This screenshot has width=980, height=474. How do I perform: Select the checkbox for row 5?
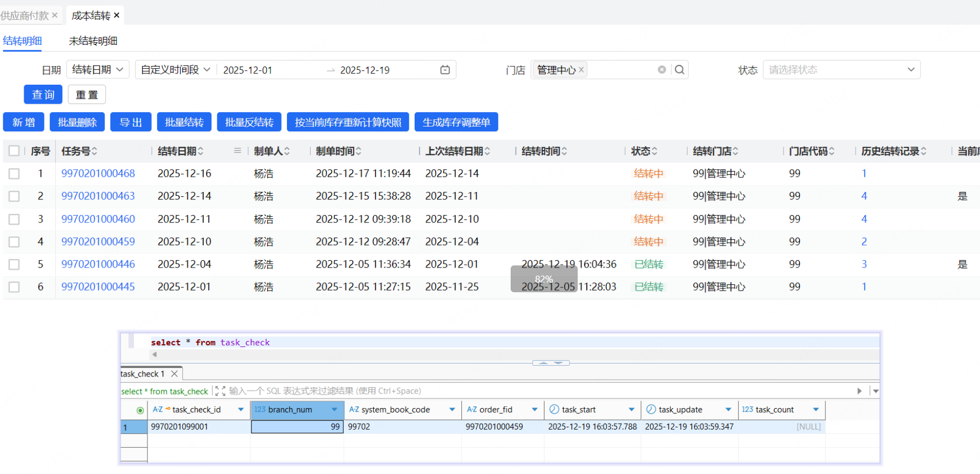(x=14, y=264)
